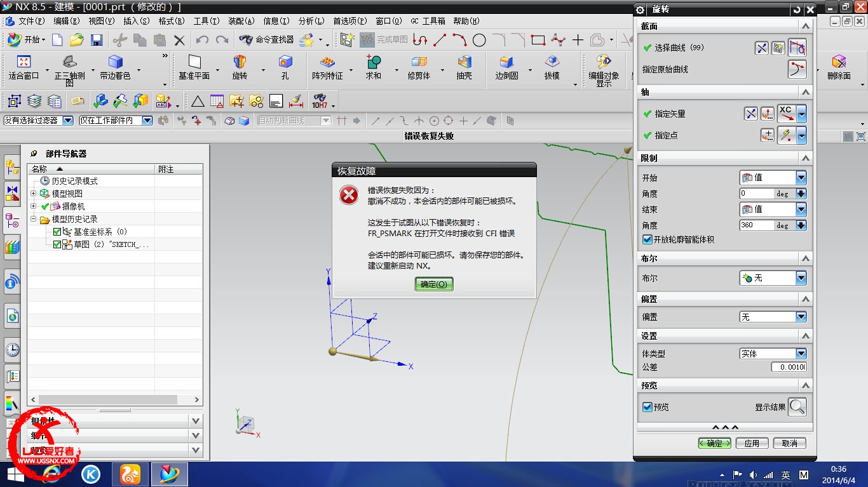Uncheck the 预览 preview checkbox
This screenshot has height=487, width=868.
point(648,407)
